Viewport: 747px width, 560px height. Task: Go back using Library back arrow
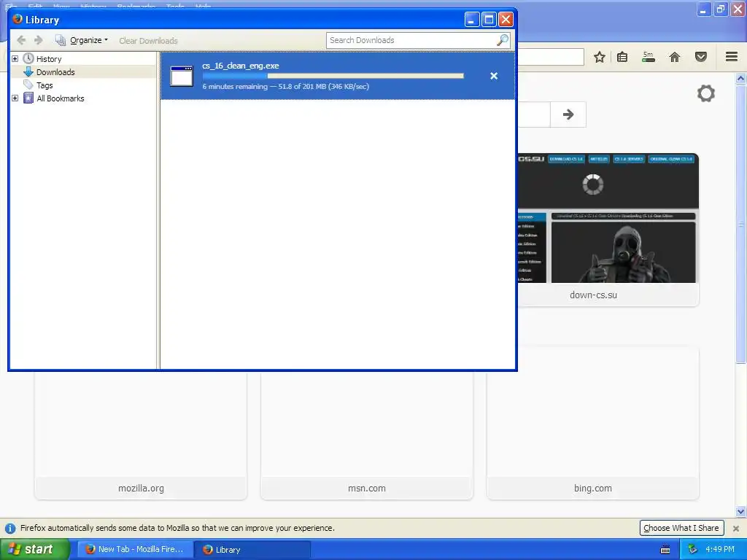point(21,41)
